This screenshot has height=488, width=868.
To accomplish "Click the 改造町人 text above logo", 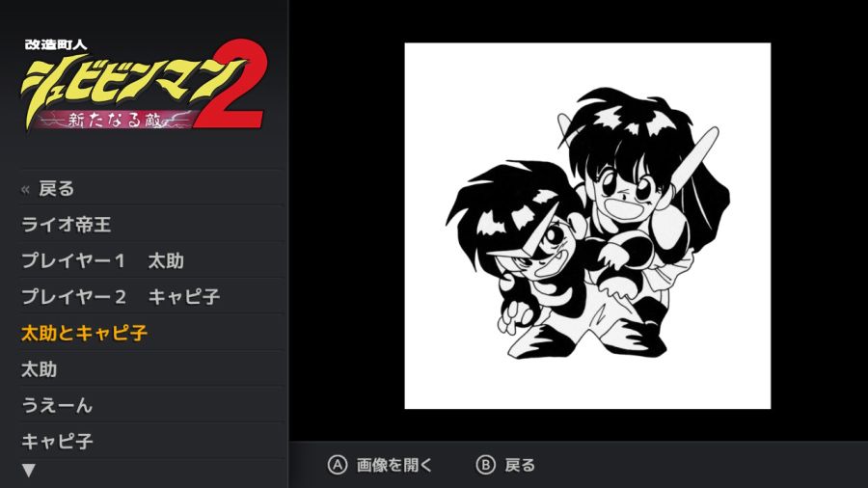I will click(x=55, y=44).
